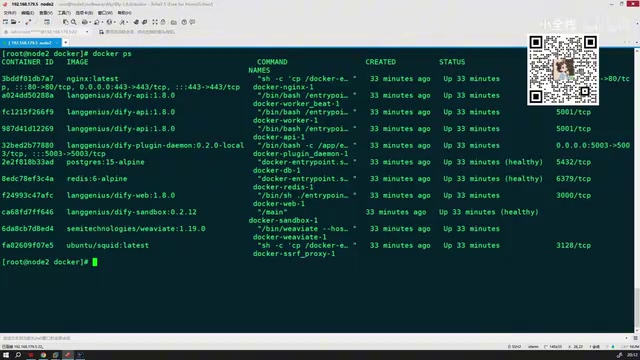640x360 pixels.
Task: Click the reconnect/disconnect plug icon
Action: [x=28, y=22]
